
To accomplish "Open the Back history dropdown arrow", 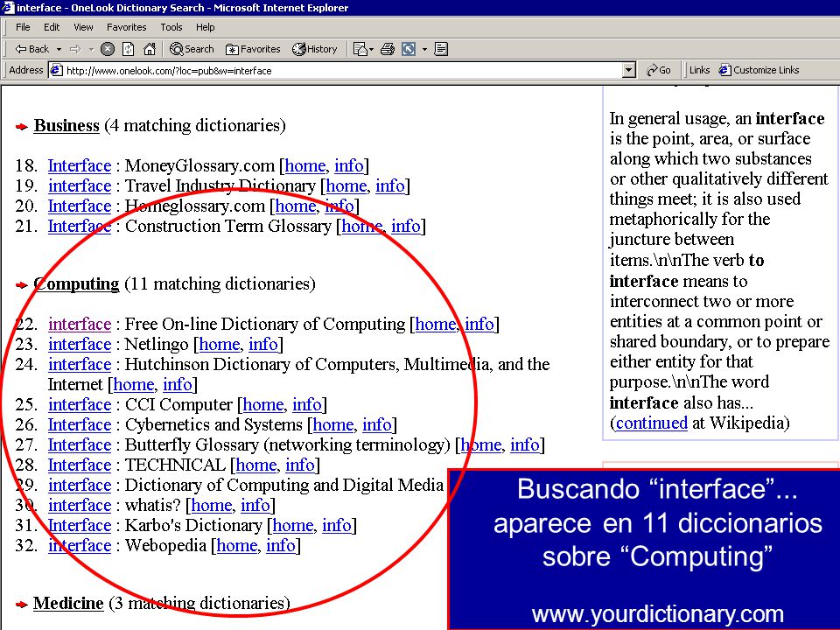I will point(59,49).
